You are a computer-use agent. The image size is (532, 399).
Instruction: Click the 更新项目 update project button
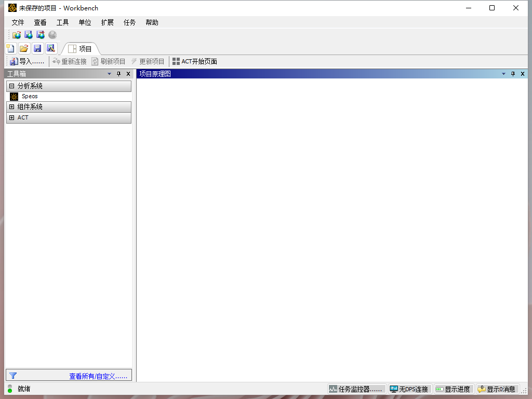click(148, 61)
